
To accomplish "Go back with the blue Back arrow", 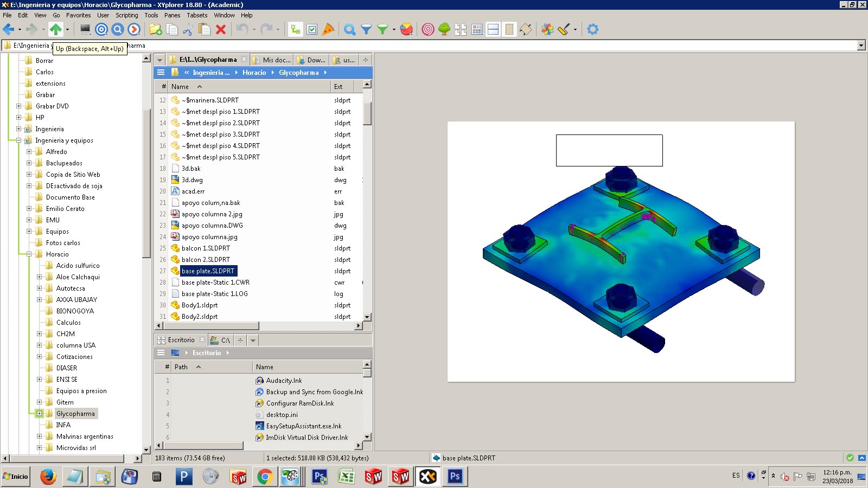I will coord(9,29).
